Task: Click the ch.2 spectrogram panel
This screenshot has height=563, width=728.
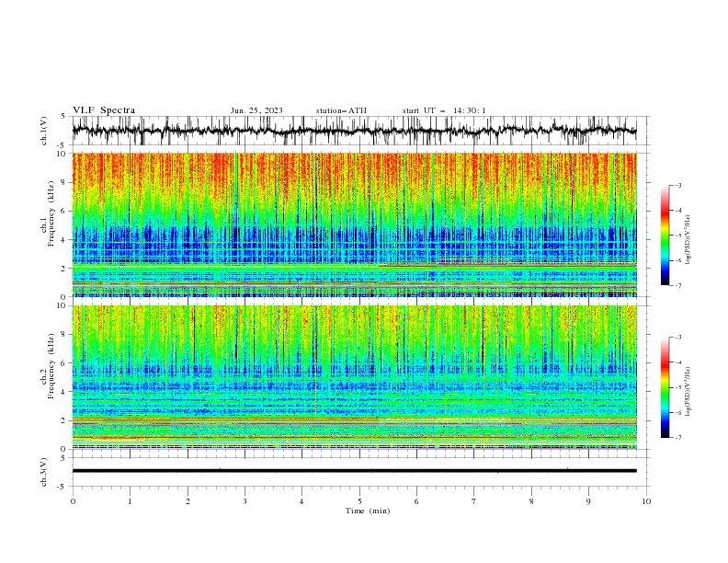Action: click(354, 377)
